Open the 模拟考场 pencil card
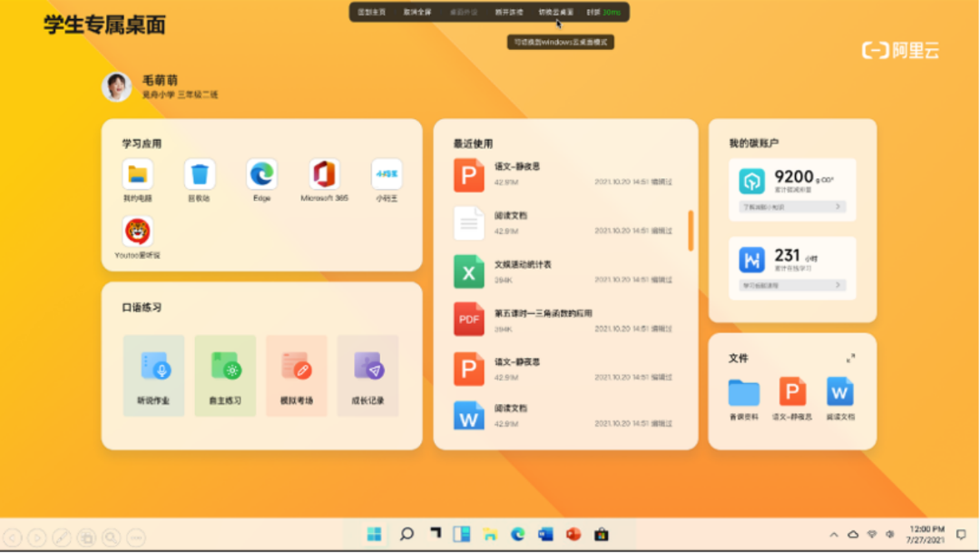The height and width of the screenshot is (553, 980). pos(296,375)
